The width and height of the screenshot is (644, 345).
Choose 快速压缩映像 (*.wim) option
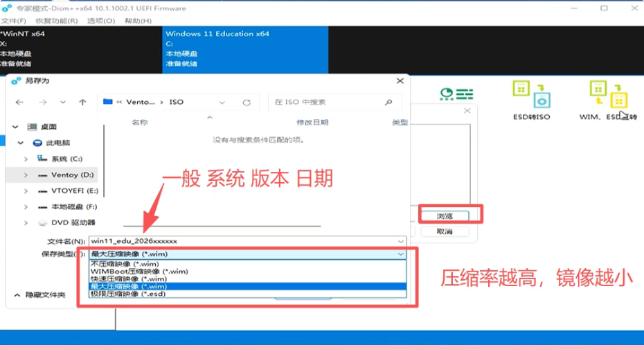[248, 279]
